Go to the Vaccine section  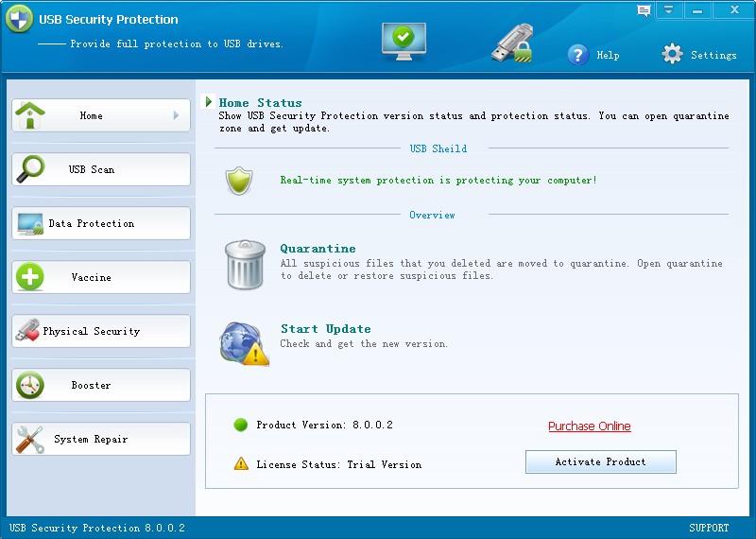(x=101, y=278)
